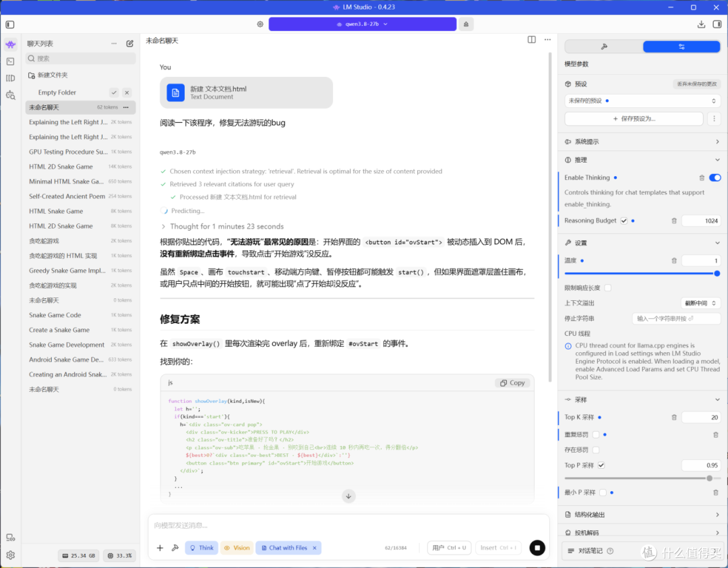The width and height of the screenshot is (728, 568).
Task: Reset Enable Thinking with trash icon
Action: coord(702,178)
